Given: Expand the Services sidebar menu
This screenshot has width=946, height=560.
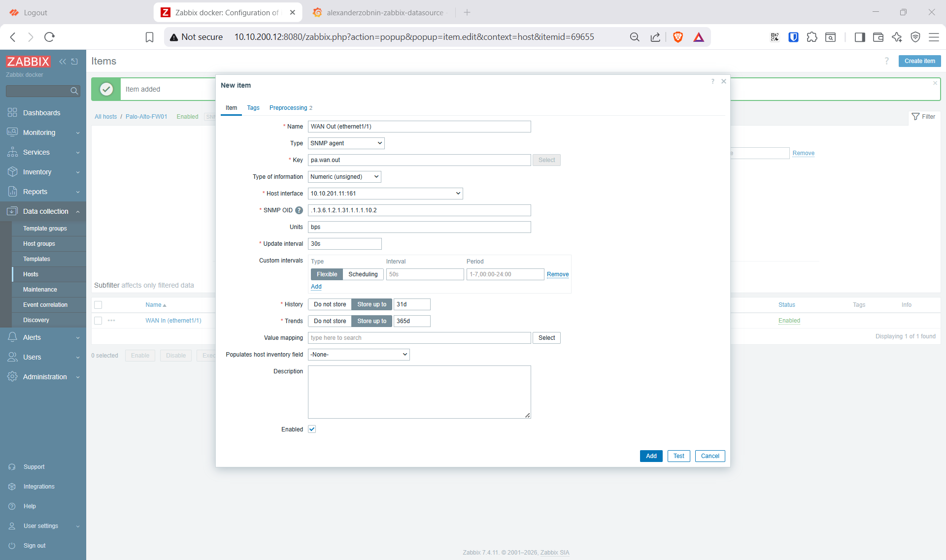Looking at the screenshot, I should tap(43, 152).
